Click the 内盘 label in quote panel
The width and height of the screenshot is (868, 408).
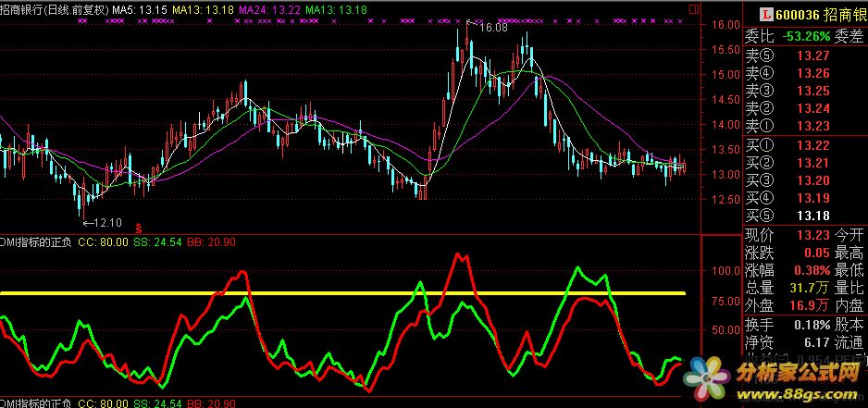tap(849, 305)
